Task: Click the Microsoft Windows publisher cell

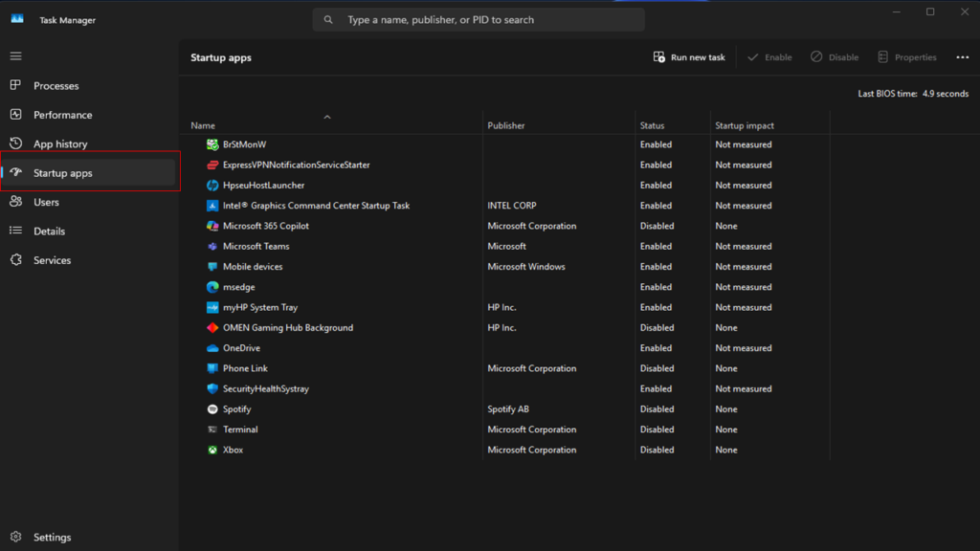Action: 526,267
